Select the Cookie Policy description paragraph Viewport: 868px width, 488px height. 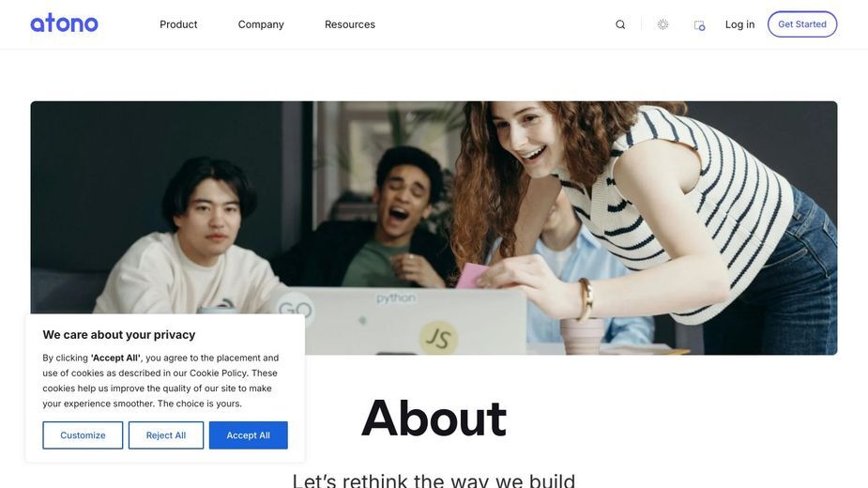pyautogui.click(x=160, y=380)
